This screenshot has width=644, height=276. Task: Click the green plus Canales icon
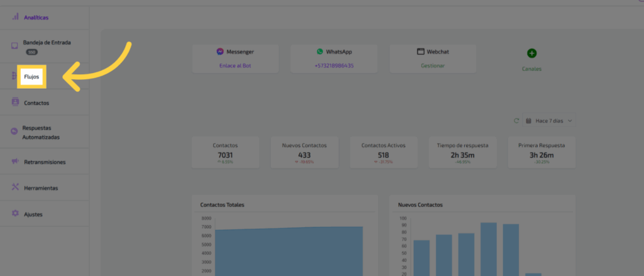(x=532, y=53)
